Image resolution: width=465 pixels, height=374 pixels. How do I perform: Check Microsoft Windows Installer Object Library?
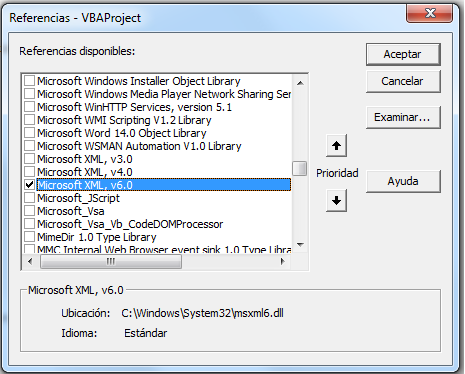[30, 81]
